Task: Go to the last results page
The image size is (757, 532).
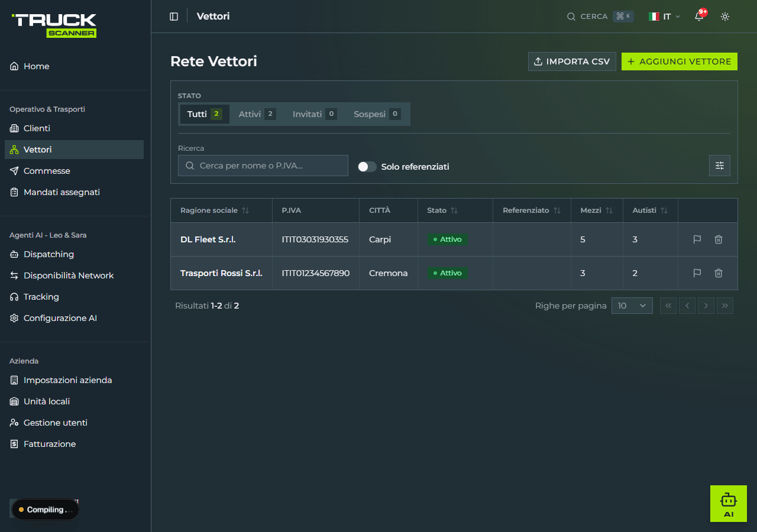Action: pos(725,306)
